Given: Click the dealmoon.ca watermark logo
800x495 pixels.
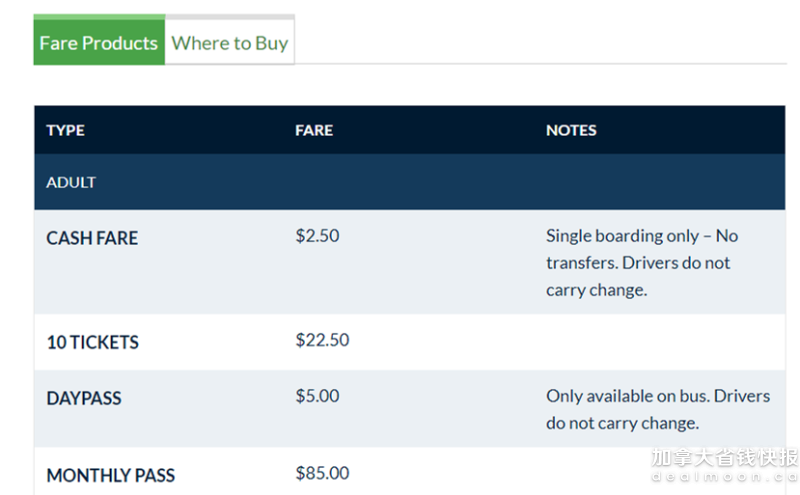Looking at the screenshot, I should tap(725, 477).
